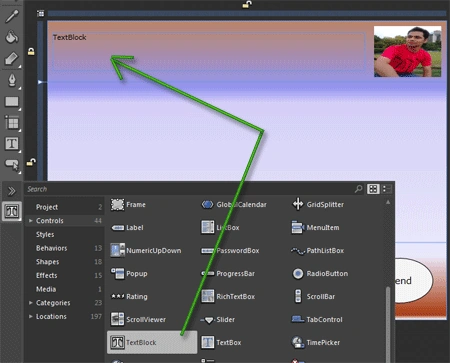Viewport: 450px width, 363px height.
Task: Click the grid layout mode icon above canvas
Action: tap(41, 13)
